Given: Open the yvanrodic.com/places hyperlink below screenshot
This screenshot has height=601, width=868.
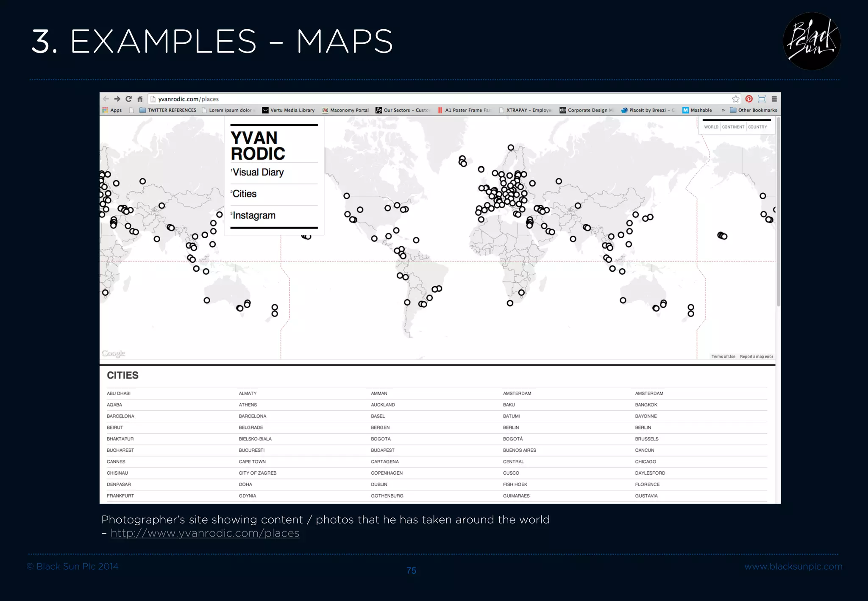Looking at the screenshot, I should pos(205,533).
